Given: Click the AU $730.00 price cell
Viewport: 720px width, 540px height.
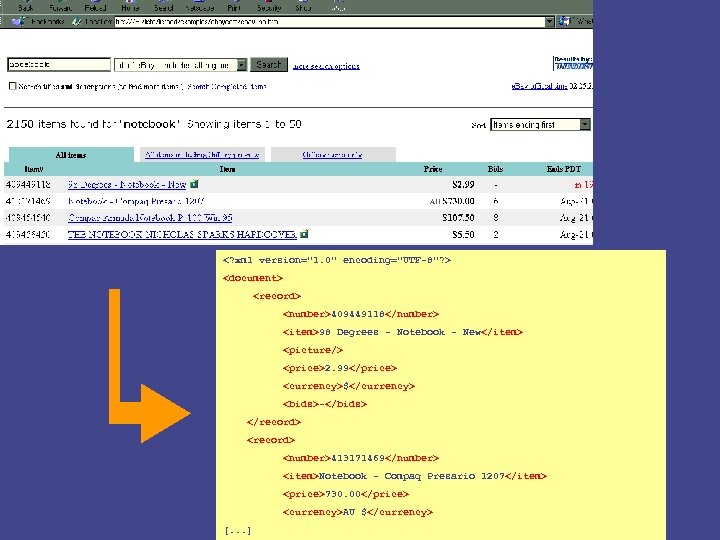Looking at the screenshot, I should tap(452, 201).
